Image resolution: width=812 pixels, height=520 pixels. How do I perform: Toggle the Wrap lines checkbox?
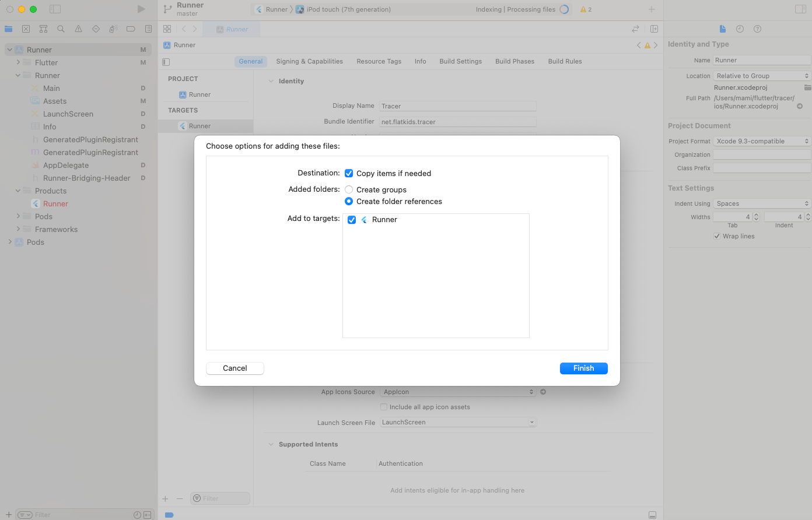pos(717,236)
